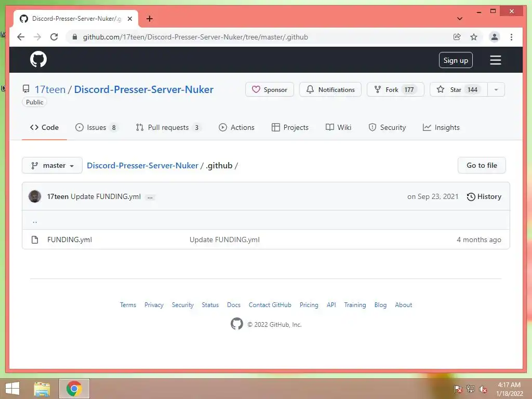The width and height of the screenshot is (532, 399).
Task: Open the Pull requests tab
Action: coord(168,127)
